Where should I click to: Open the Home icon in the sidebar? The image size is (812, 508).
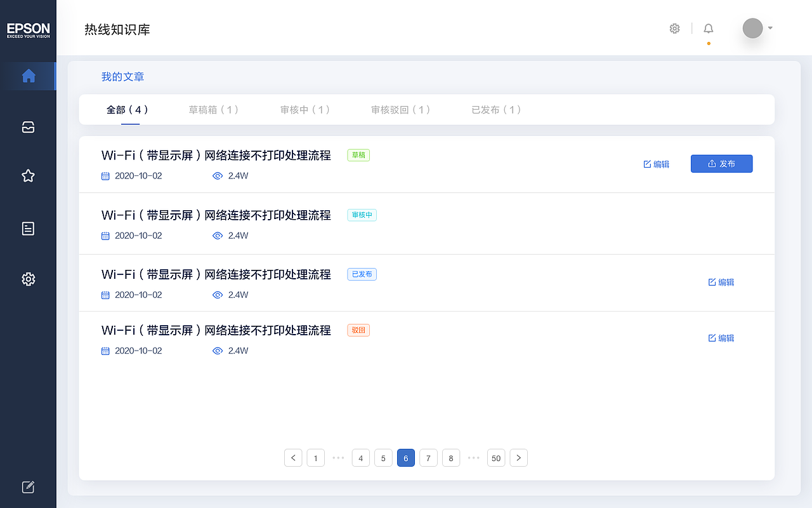(x=28, y=76)
